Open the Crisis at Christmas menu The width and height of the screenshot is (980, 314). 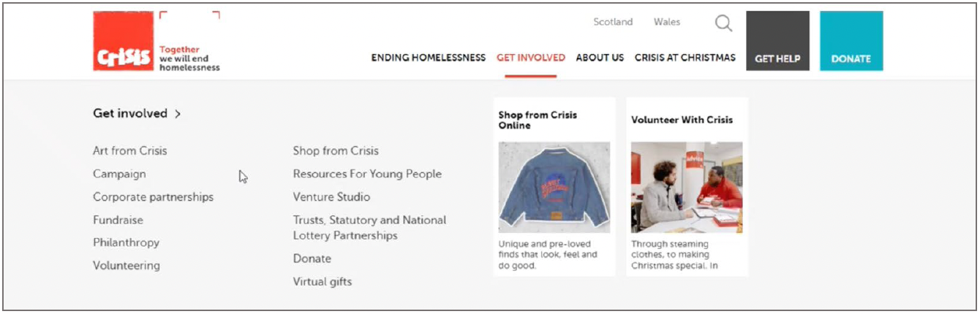click(685, 58)
